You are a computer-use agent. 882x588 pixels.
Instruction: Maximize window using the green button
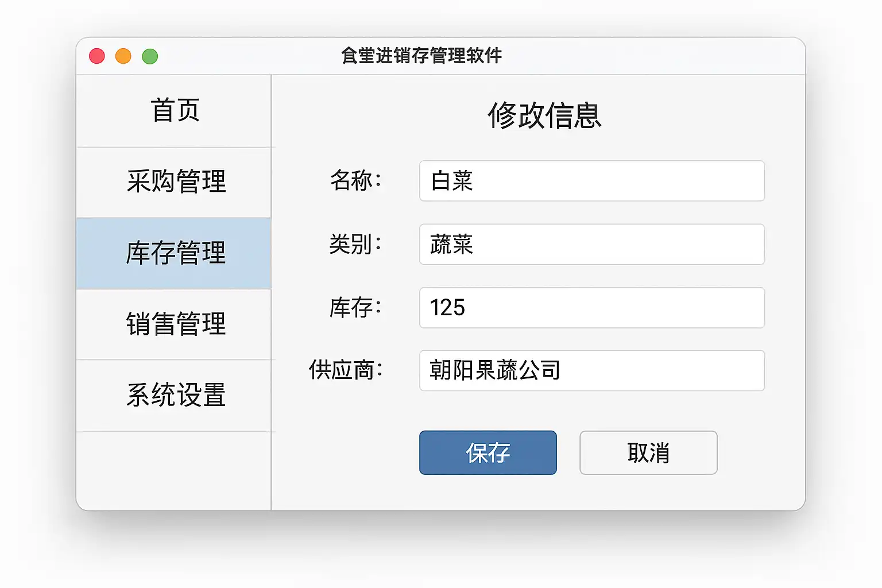coord(150,56)
